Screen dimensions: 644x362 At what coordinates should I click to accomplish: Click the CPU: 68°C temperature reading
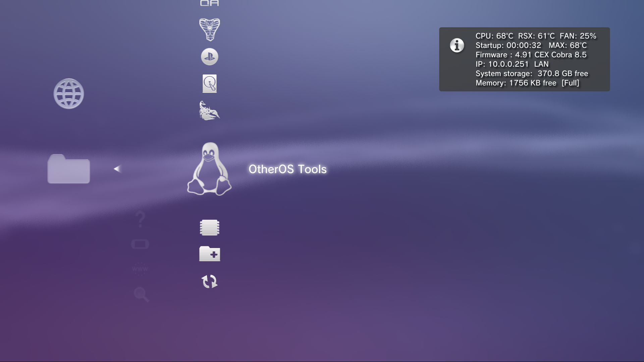[494, 36]
